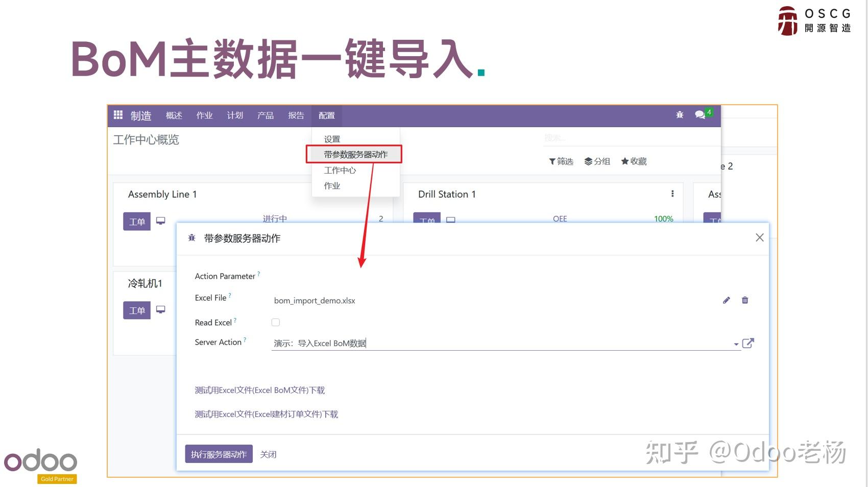Enable the Read Excel checkbox
Image resolution: width=868 pixels, height=487 pixels.
pos(276,322)
